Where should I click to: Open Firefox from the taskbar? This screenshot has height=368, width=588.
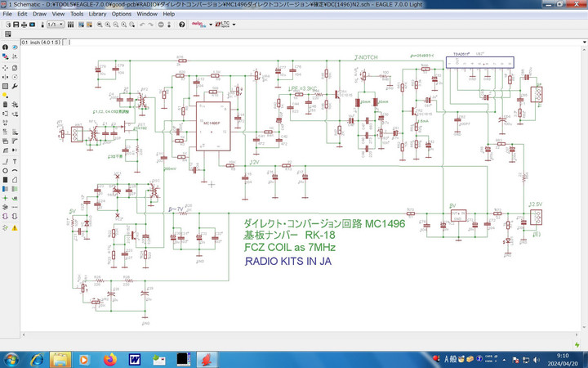109,359
